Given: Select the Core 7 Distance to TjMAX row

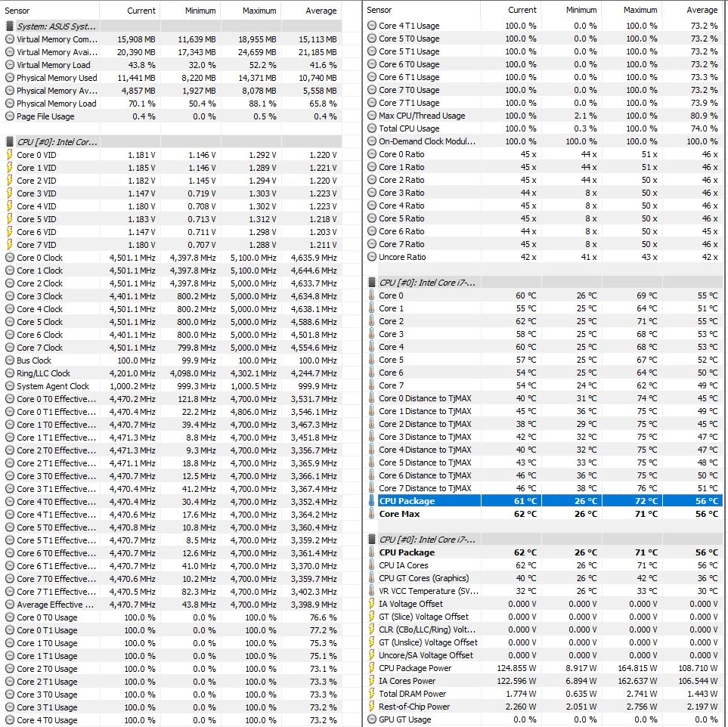Looking at the screenshot, I should (544, 488).
